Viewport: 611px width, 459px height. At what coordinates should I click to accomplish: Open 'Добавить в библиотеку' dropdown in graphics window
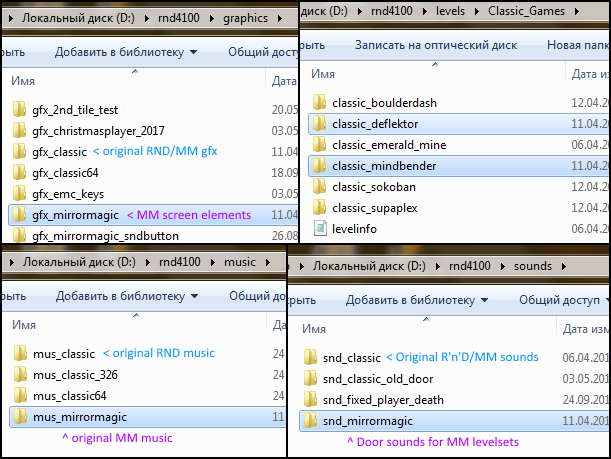[x=125, y=52]
